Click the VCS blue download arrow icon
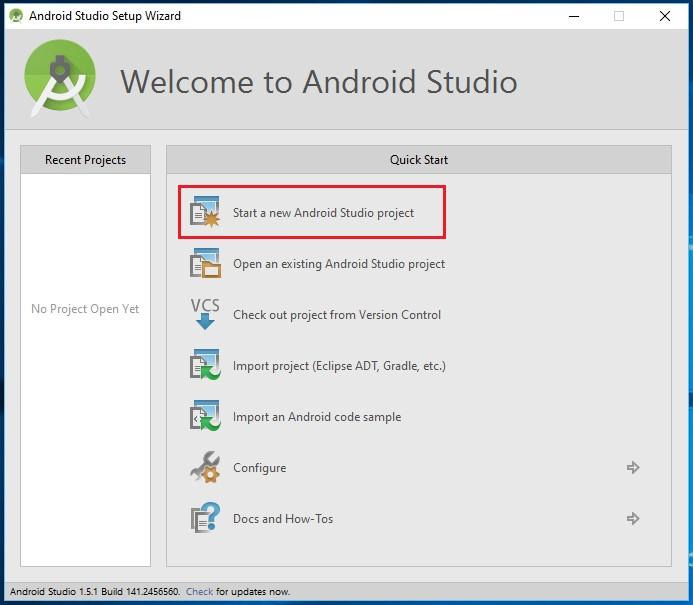This screenshot has width=693, height=605. (x=205, y=314)
